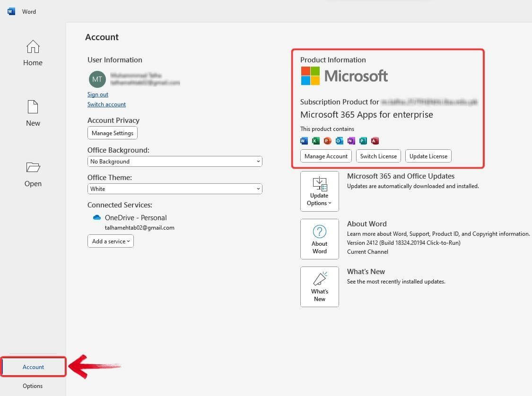The height and width of the screenshot is (396, 532).
Task: Click the Word app icon in title bar
Action: click(x=11, y=11)
